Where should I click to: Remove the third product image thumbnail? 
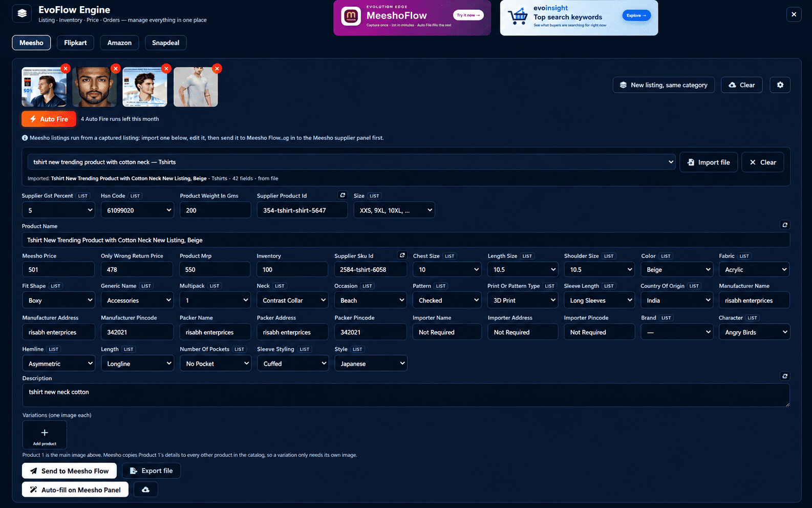click(x=166, y=69)
